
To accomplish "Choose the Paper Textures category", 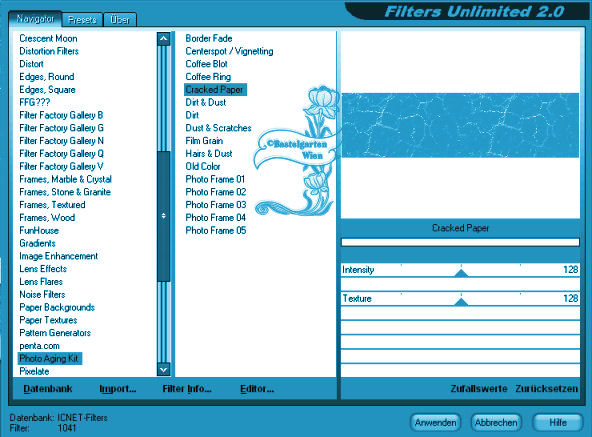I will (x=48, y=320).
